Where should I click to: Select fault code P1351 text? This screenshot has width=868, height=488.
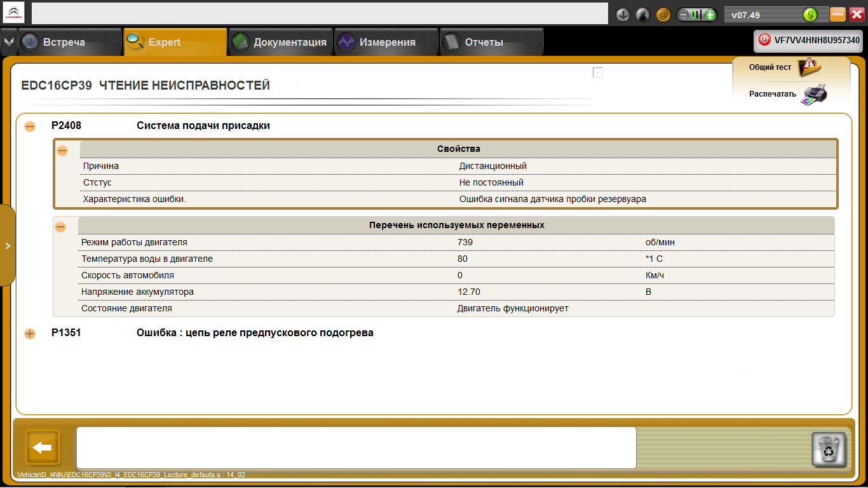(x=66, y=332)
